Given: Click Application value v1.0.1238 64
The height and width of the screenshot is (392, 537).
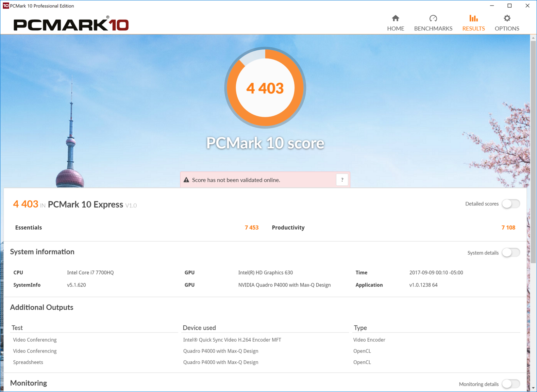Looking at the screenshot, I should pyautogui.click(x=423, y=285).
